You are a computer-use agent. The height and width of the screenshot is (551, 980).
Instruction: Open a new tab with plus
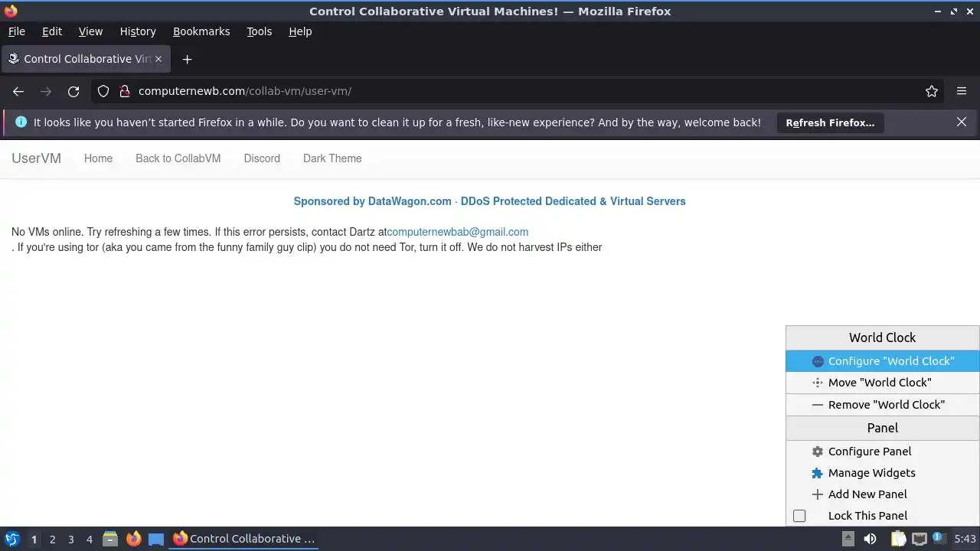187,59
